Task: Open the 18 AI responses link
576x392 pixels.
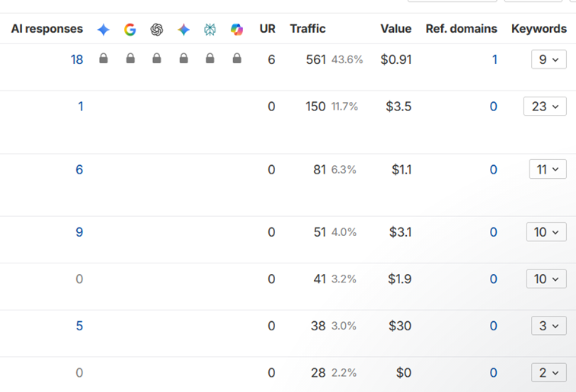Action: click(77, 59)
